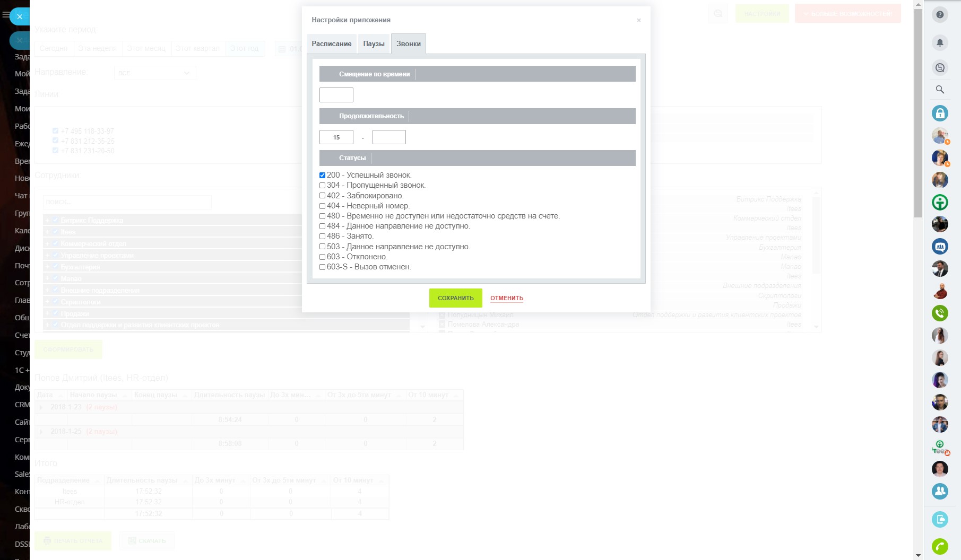Click the Смещение по времени input field

point(336,95)
